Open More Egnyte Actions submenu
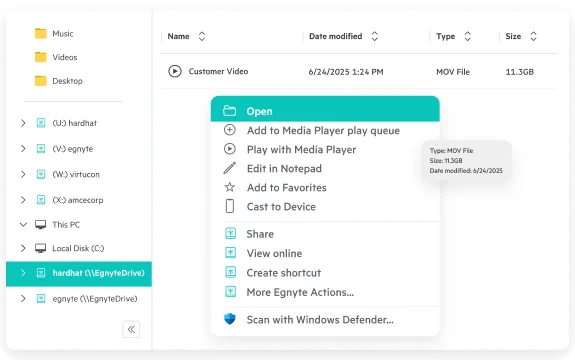The image size is (575, 360). 325,292
